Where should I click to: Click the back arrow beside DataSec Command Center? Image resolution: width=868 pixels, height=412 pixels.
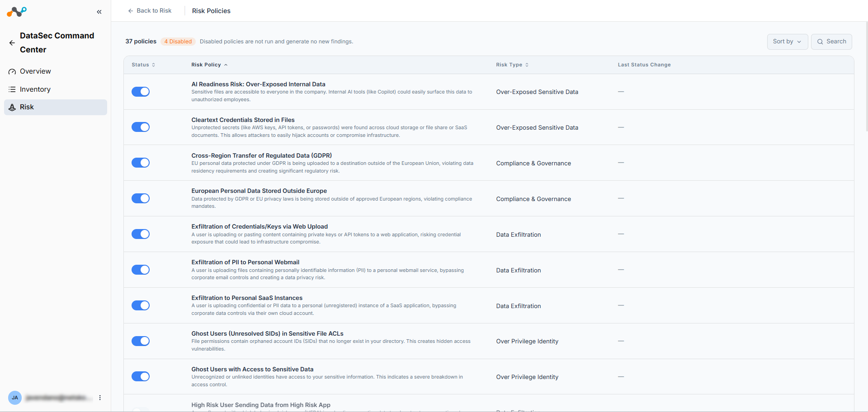(12, 43)
